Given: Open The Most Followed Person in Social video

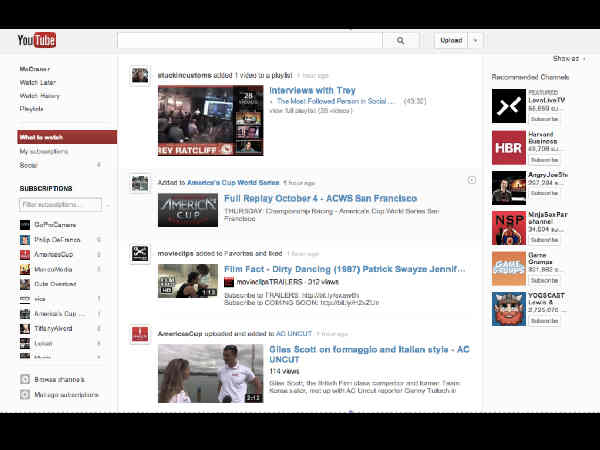Looking at the screenshot, I should 335,101.
